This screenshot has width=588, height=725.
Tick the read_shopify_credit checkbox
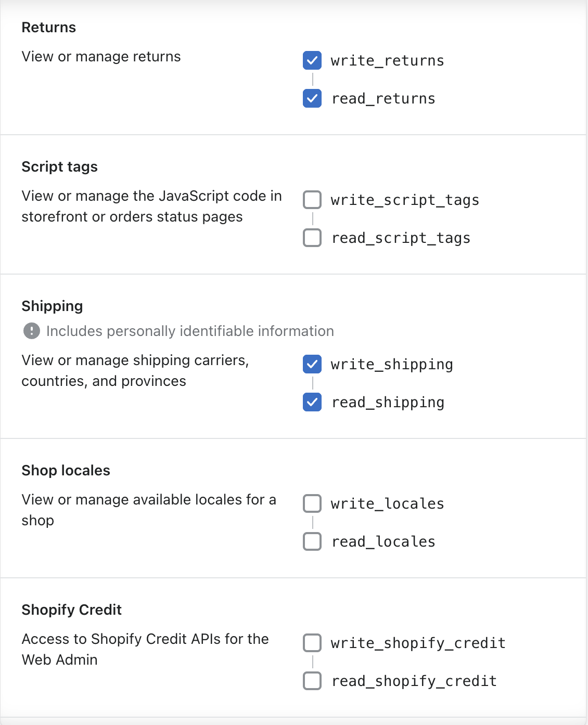click(x=312, y=681)
